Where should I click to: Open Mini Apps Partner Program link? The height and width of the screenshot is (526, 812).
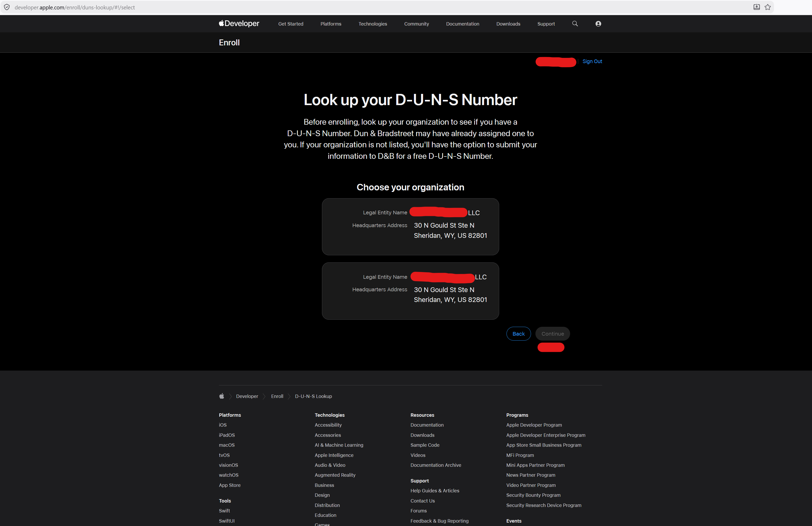(x=535, y=465)
